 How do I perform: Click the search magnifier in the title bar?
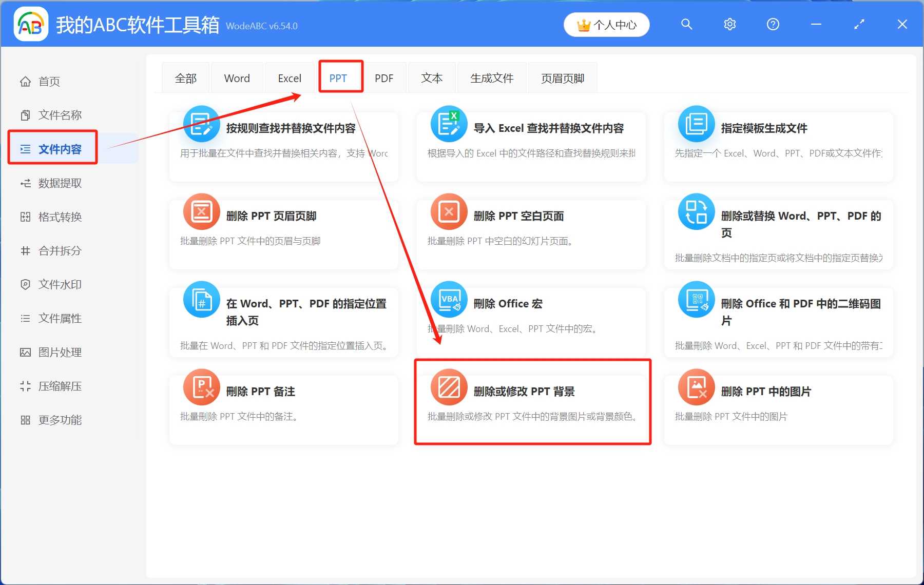[x=686, y=24]
